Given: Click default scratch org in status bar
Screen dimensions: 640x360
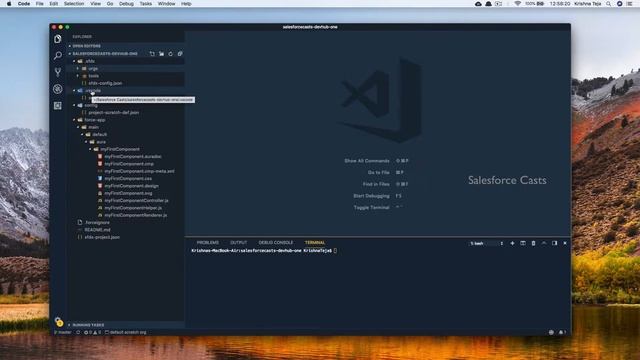Looking at the screenshot, I should [125, 332].
